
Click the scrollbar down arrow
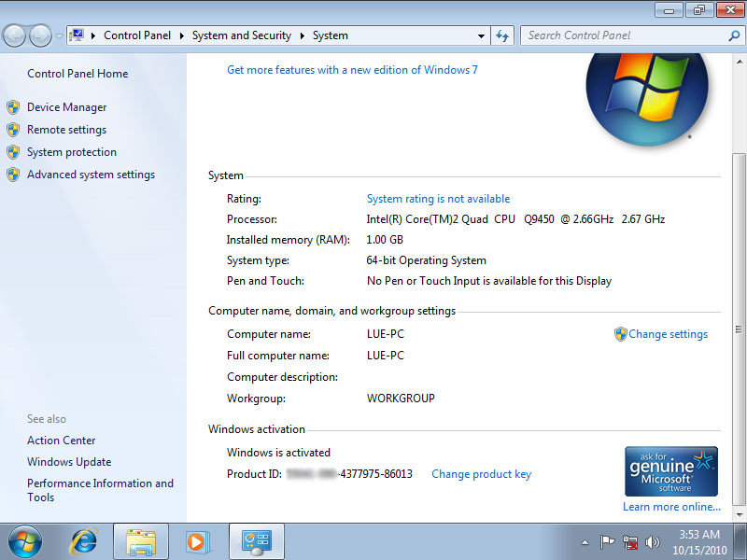pyautogui.click(x=739, y=514)
